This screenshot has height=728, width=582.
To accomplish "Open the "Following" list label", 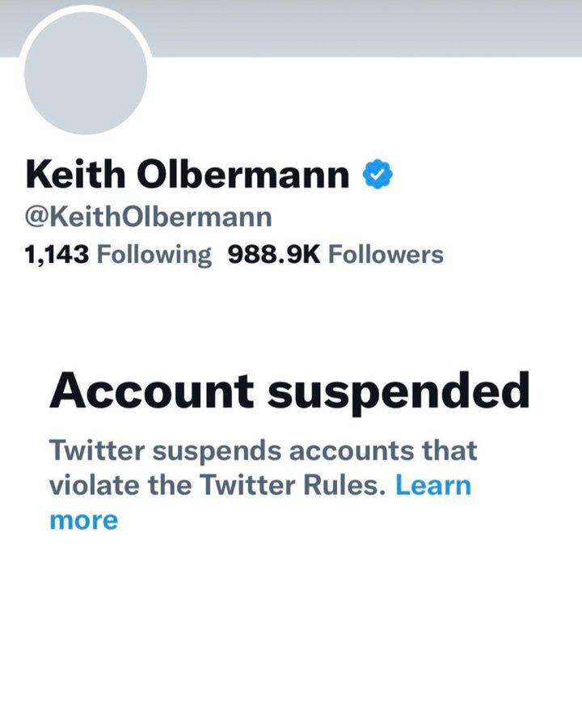I will click(x=154, y=255).
